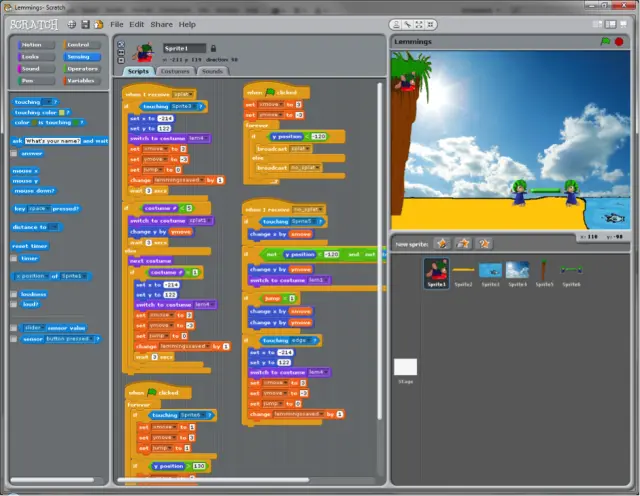The image size is (640, 496).
Task: Click the globe language icon
Action: pyautogui.click(x=72, y=23)
